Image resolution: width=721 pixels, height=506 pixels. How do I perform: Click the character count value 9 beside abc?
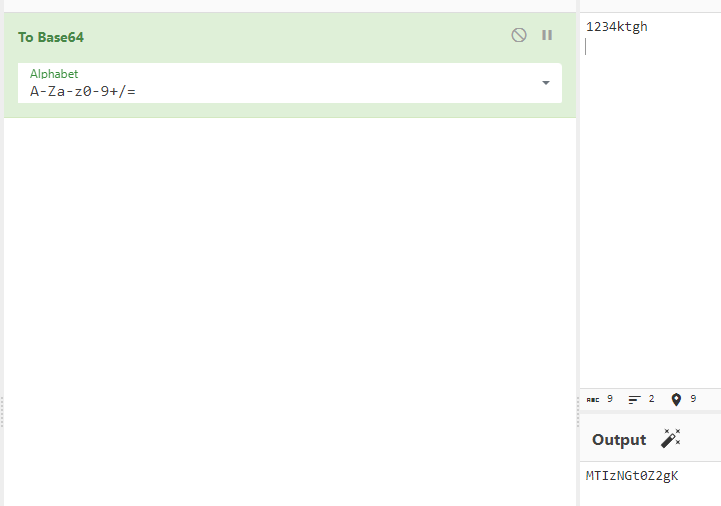(x=610, y=399)
